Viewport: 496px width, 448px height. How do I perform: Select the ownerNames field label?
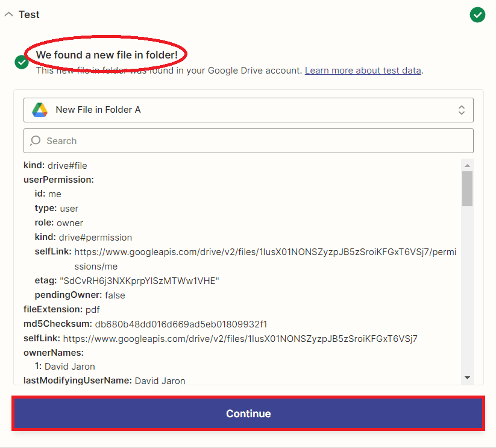53,352
